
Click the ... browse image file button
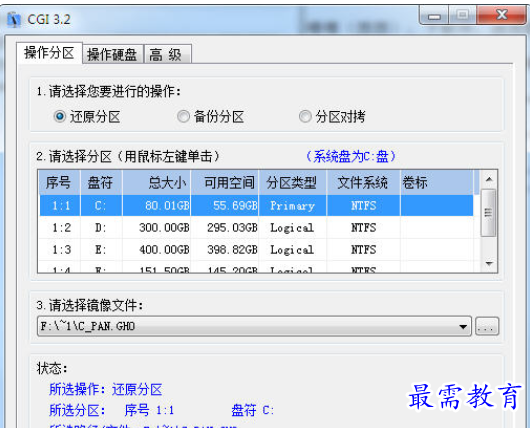point(487,326)
